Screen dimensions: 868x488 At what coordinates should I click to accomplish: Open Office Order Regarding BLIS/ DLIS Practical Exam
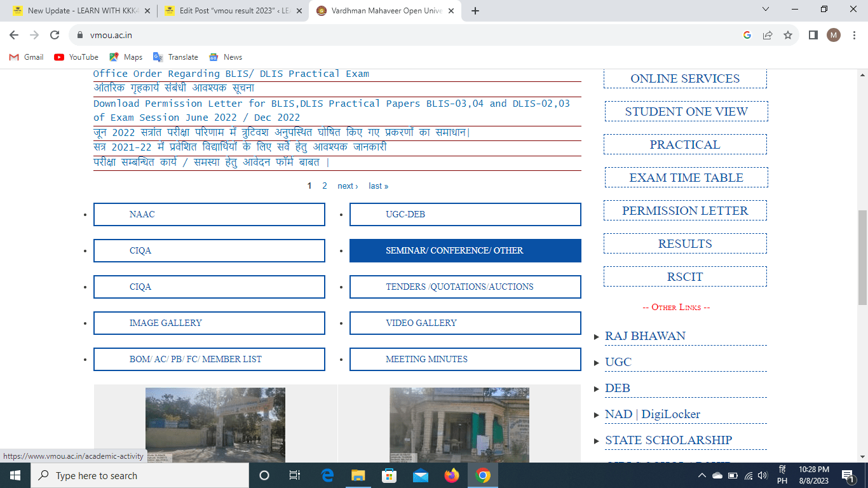point(231,74)
